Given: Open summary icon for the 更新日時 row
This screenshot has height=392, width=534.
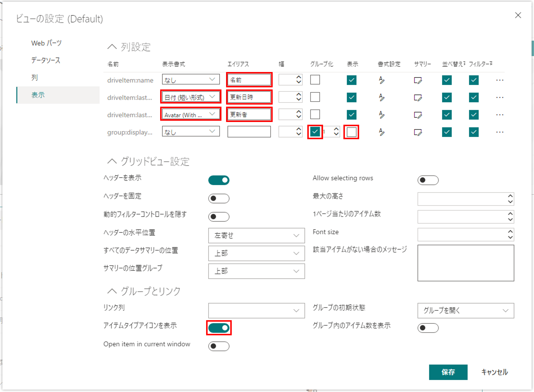Looking at the screenshot, I should 418,97.
